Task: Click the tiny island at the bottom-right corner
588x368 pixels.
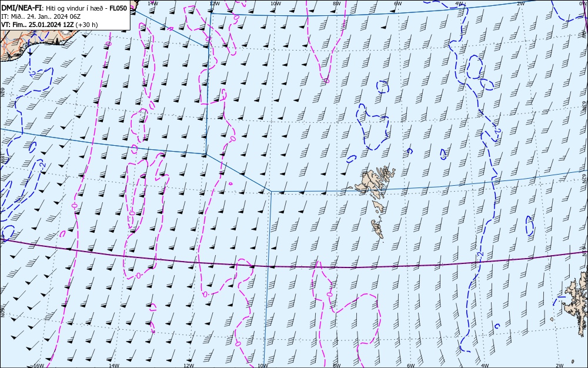Action: coord(573,362)
